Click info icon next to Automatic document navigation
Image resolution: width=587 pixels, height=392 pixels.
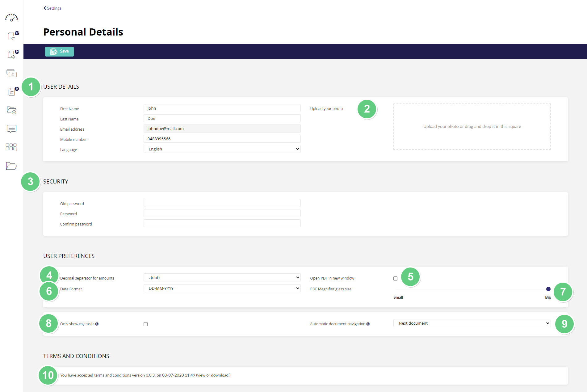coord(368,324)
